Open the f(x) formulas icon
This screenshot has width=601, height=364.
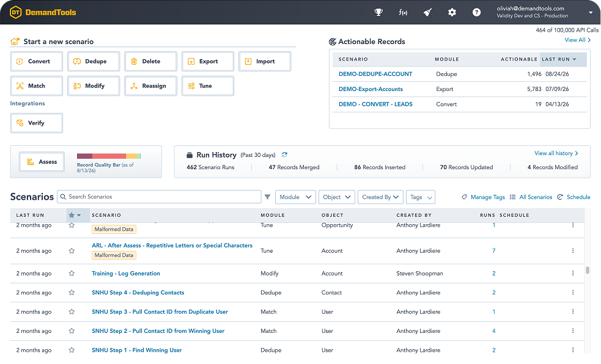403,12
